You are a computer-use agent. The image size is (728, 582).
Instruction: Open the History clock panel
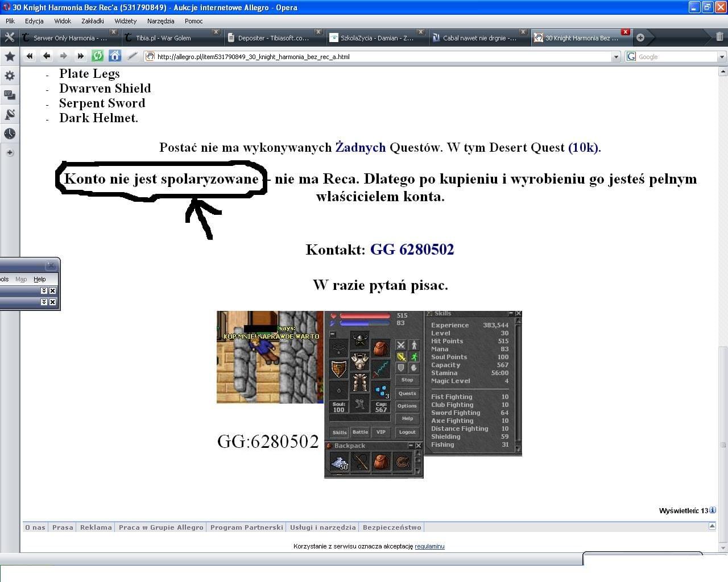coord(10,134)
